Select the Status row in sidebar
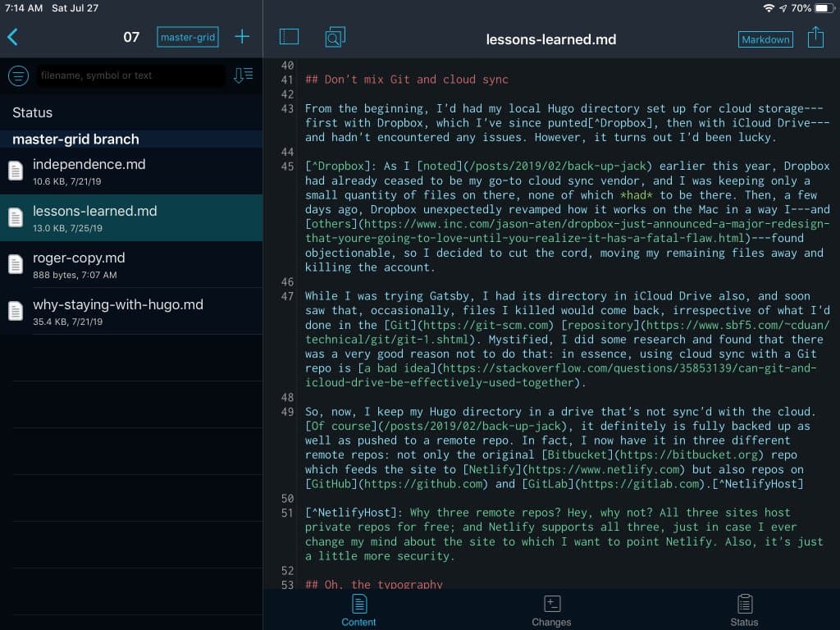 click(x=131, y=112)
